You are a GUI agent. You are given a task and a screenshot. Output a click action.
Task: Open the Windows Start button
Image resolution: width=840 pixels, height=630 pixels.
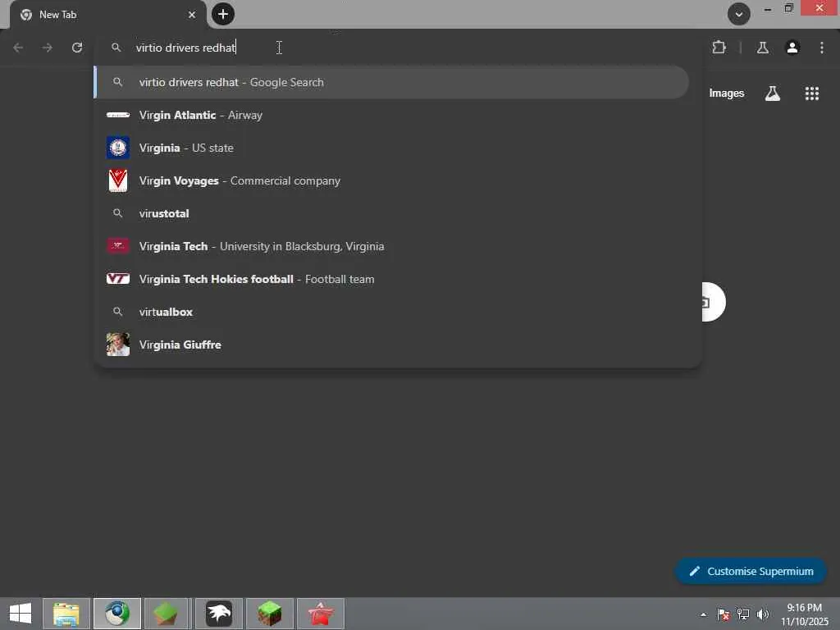(21, 614)
